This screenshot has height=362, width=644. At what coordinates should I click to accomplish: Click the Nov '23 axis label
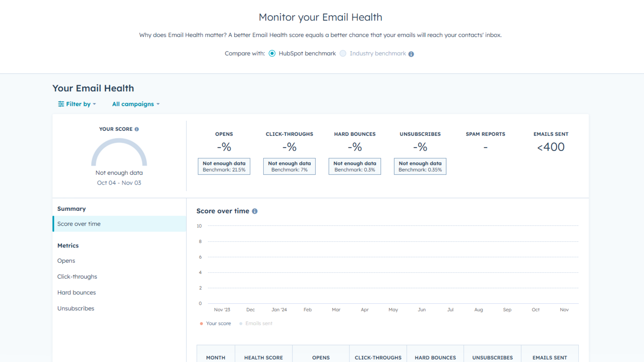pos(222,310)
